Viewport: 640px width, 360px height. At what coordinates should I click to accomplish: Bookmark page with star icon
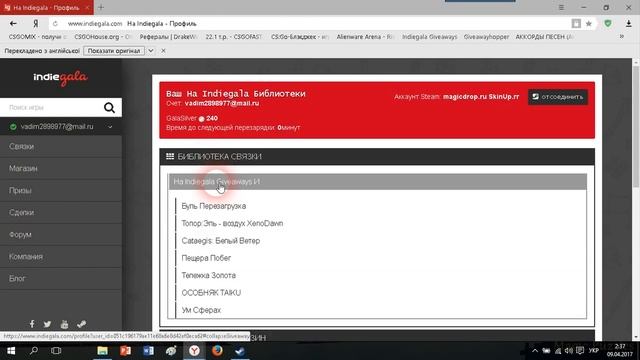click(589, 24)
